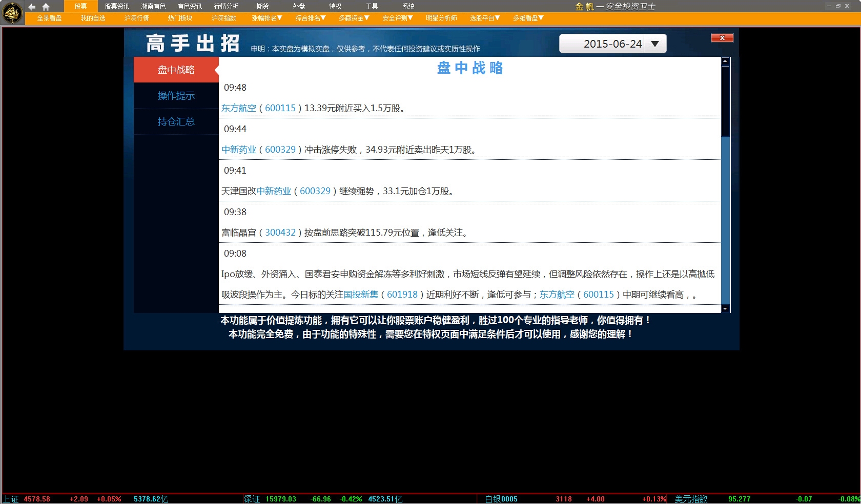Click the 2015-06-24 date field
The width and height of the screenshot is (861, 504).
[x=602, y=44]
